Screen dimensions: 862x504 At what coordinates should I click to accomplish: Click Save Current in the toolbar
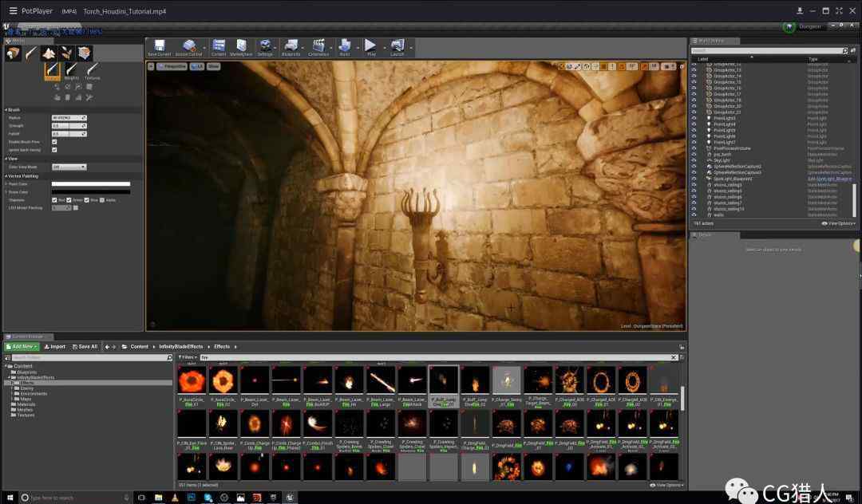pos(160,48)
